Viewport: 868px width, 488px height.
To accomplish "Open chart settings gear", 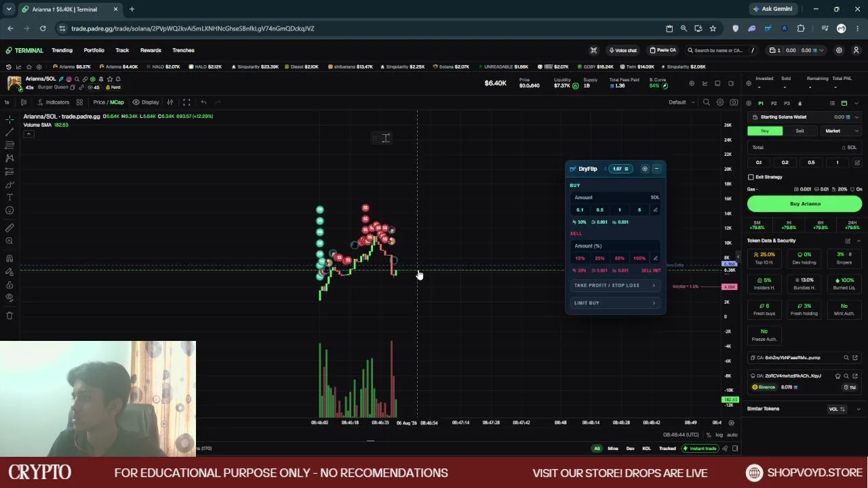I will [720, 102].
